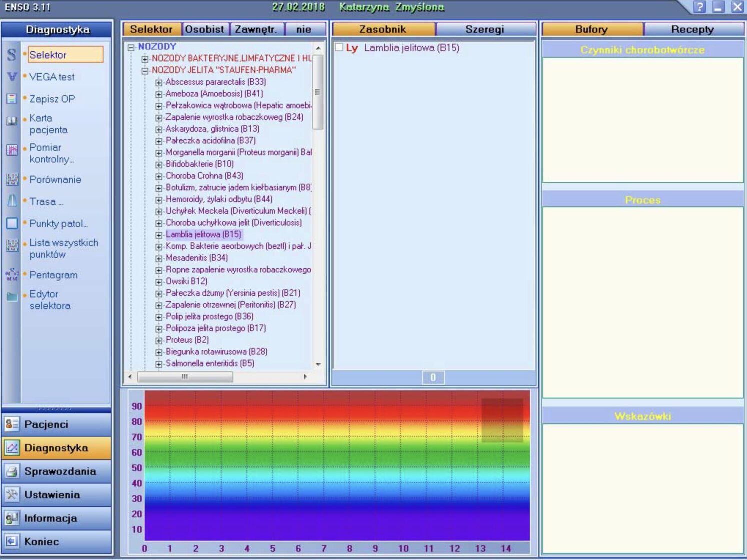747x560 pixels.
Task: Expand Salmonella enteritidis (B5) node
Action: [x=159, y=364]
